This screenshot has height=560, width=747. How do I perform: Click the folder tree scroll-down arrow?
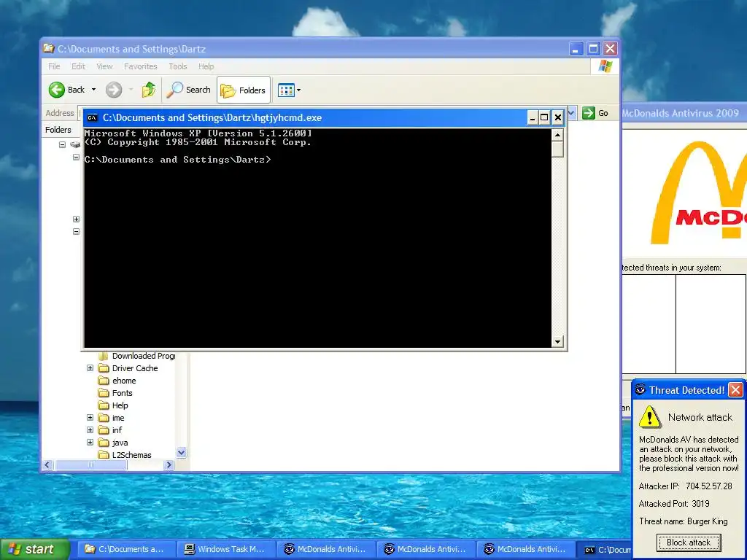[182, 453]
